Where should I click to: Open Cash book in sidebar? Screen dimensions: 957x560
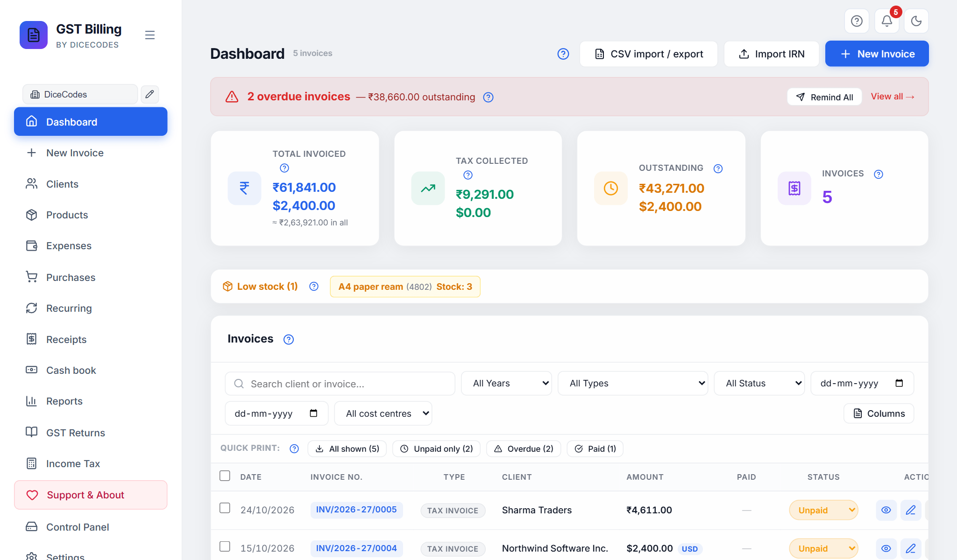(x=91, y=370)
